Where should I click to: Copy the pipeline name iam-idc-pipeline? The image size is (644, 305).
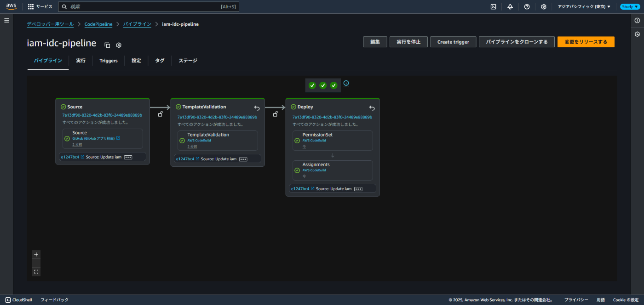[107, 45]
